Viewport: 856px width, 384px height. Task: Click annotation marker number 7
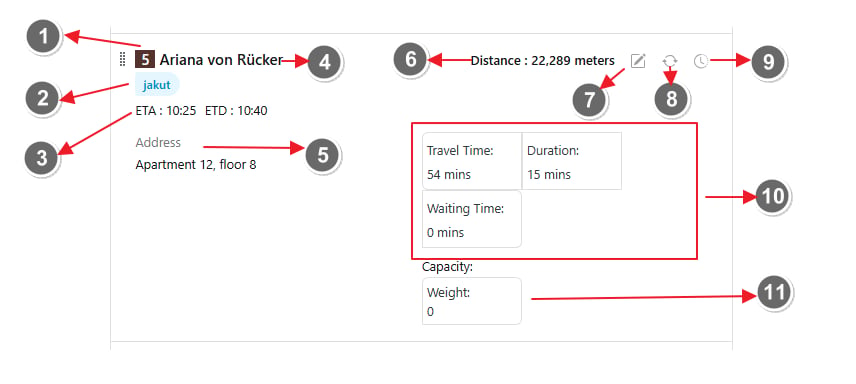tap(590, 100)
